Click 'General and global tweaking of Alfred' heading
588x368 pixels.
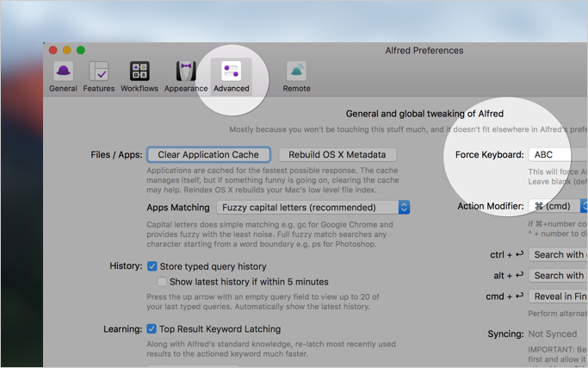[x=424, y=114]
